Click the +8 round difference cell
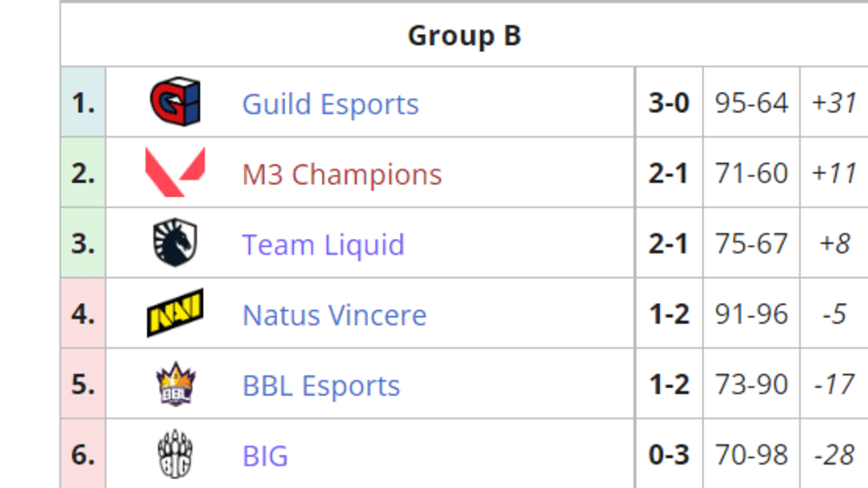The height and width of the screenshot is (488, 868). 834,243
